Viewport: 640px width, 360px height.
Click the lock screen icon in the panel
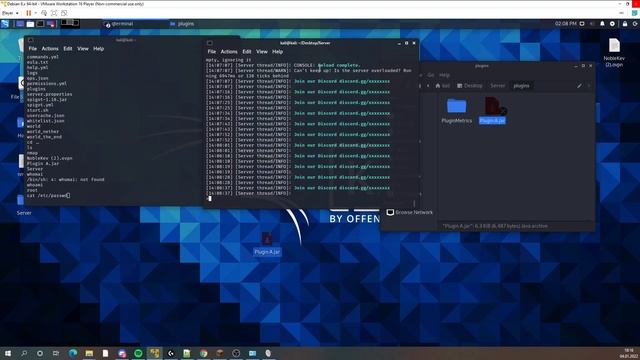[625, 24]
